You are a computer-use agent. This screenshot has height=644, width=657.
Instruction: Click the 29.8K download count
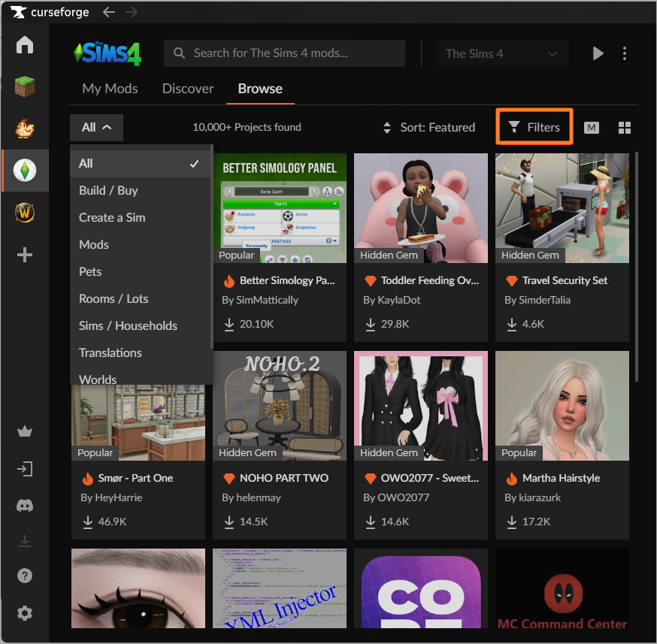click(395, 324)
